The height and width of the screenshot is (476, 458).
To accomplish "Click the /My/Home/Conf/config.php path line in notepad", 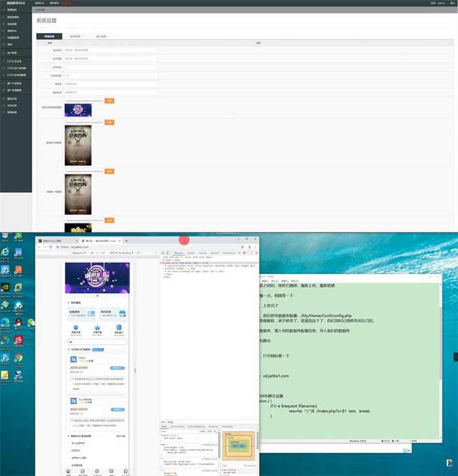I will (326, 316).
